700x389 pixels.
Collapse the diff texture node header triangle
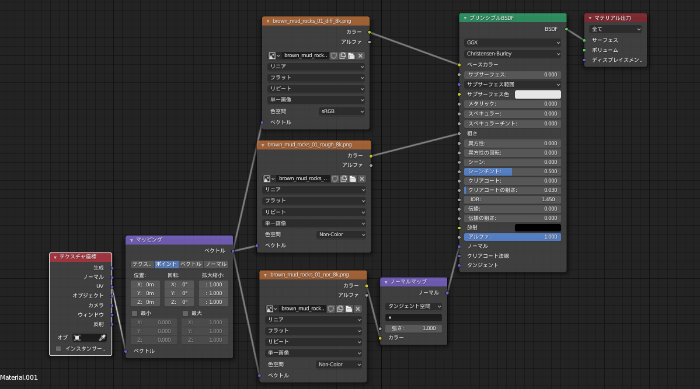coord(268,21)
